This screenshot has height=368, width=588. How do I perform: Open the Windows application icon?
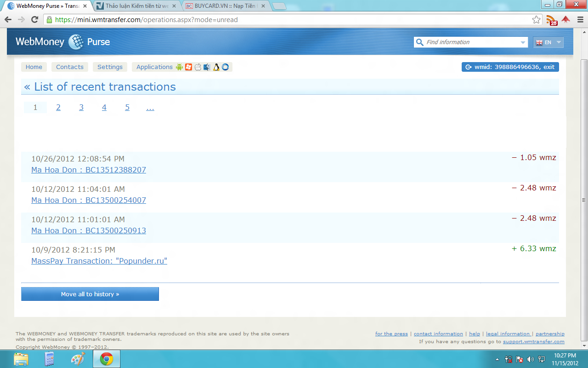tap(188, 67)
